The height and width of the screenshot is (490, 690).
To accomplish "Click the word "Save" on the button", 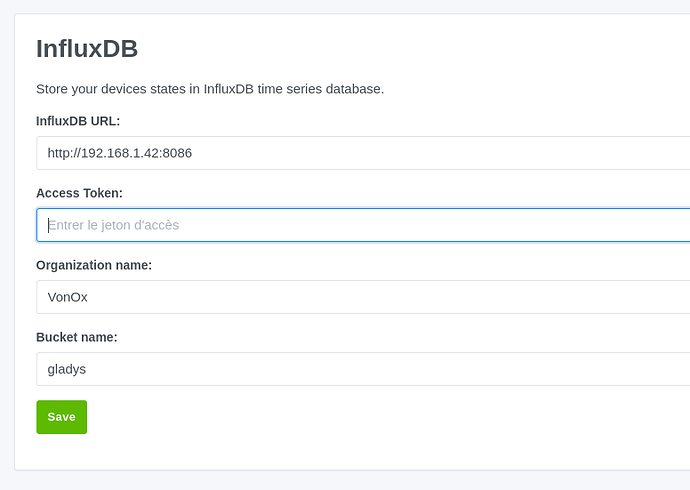I will pos(61,417).
